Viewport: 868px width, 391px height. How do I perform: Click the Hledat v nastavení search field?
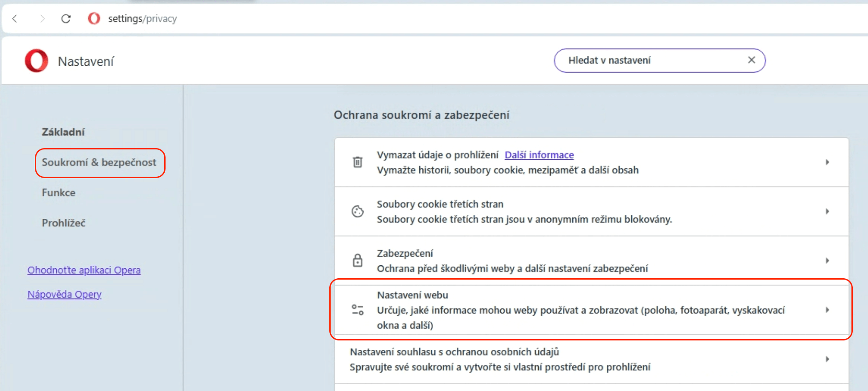649,60
